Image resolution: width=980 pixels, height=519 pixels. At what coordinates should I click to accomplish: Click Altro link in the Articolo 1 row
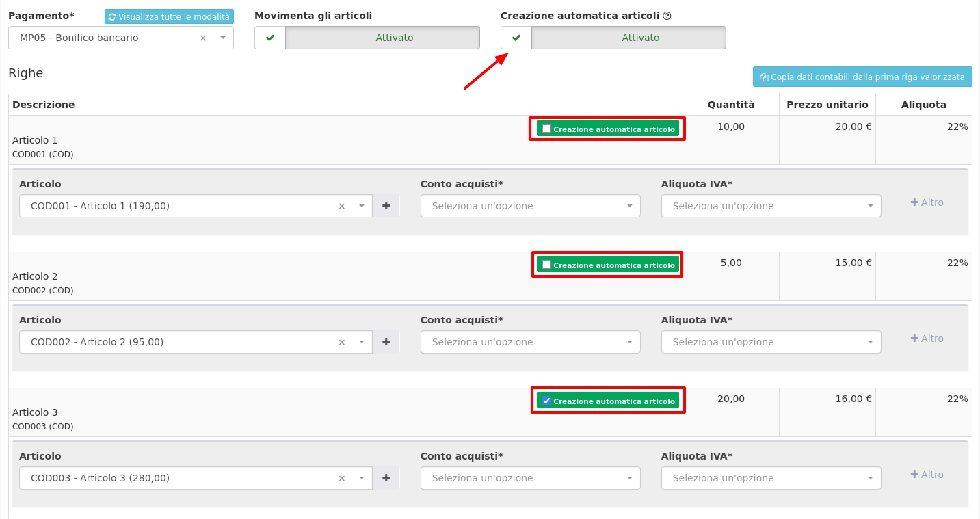click(x=927, y=202)
